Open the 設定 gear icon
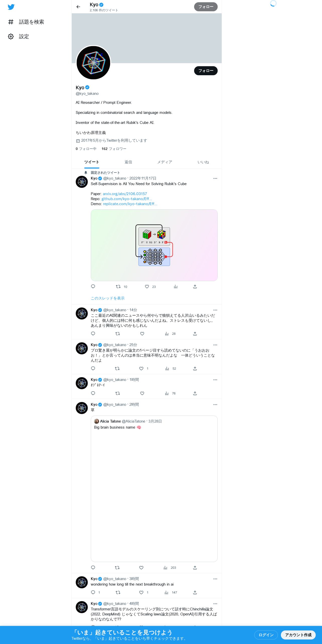322x644 pixels. [11, 37]
